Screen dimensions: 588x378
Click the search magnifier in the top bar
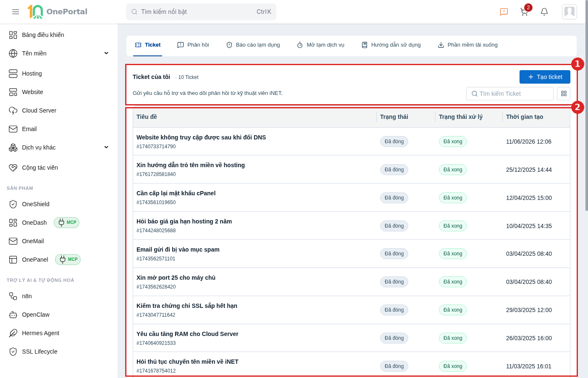134,12
